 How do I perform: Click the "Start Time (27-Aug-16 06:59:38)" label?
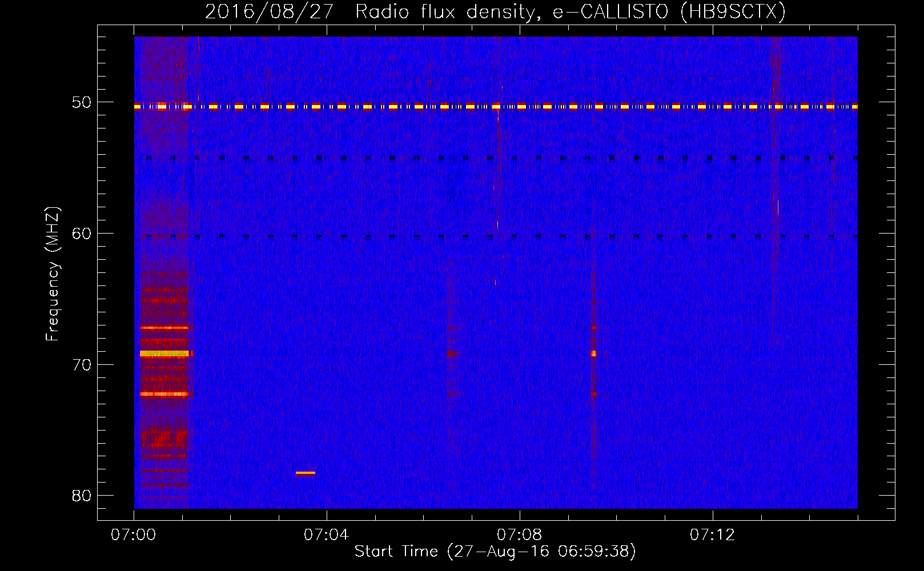pos(495,552)
